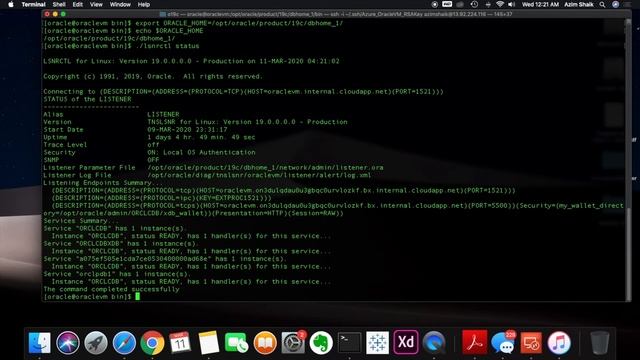Click the './lsnrctl status' command line

(x=121, y=46)
